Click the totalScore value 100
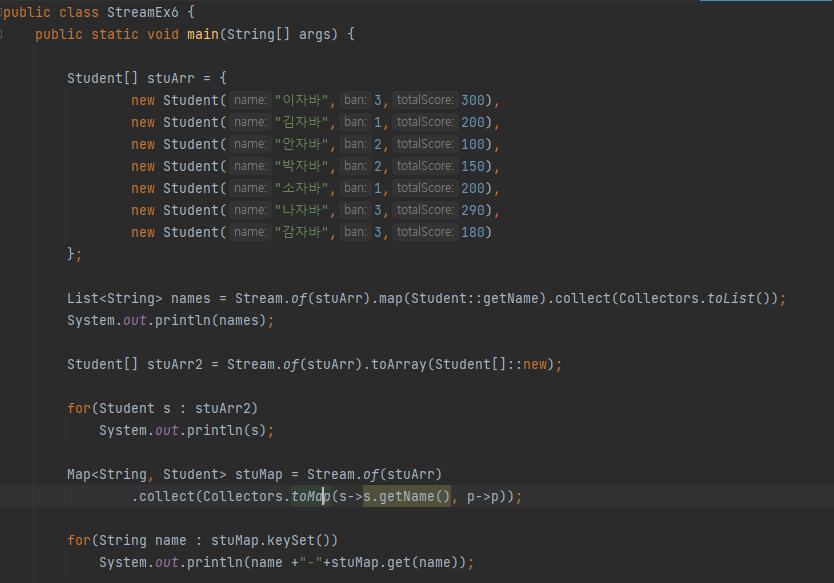Viewport: 834px width, 583px height. click(x=473, y=144)
